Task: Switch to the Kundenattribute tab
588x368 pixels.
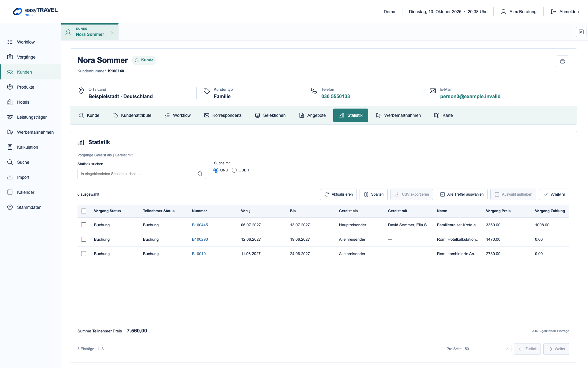Action: tap(132, 115)
